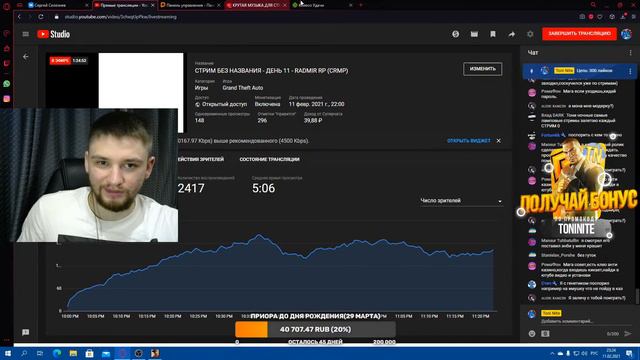This screenshot has height=360, width=640.
Task: Click the snapshot camera icon in address bar
Action: tap(582, 17)
